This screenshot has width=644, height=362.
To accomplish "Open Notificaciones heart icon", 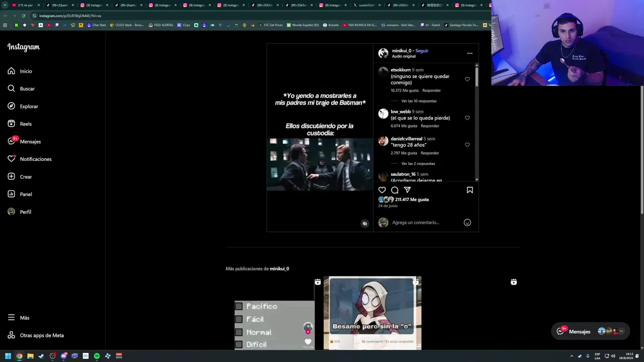I will pyautogui.click(x=11, y=159).
